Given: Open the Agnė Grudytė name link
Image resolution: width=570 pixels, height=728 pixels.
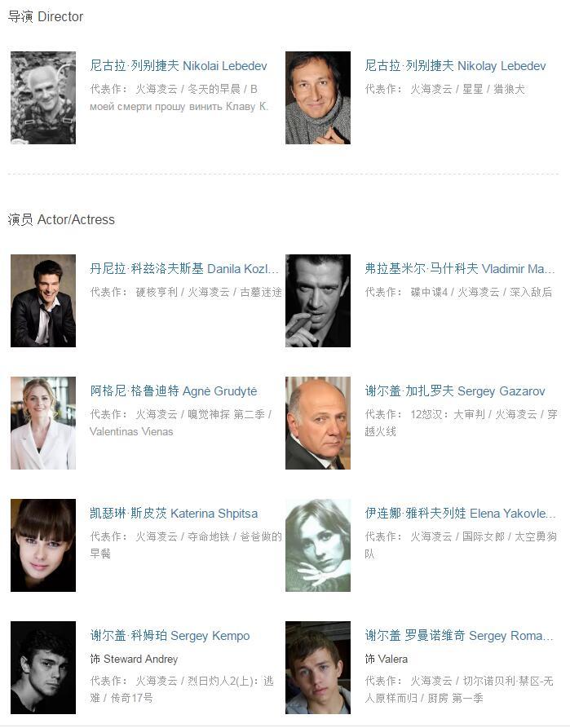Looking at the screenshot, I should click(173, 391).
